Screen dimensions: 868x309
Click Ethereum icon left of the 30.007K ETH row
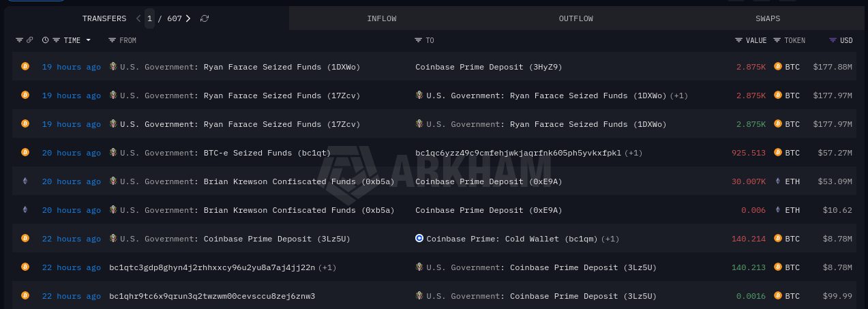click(x=25, y=181)
